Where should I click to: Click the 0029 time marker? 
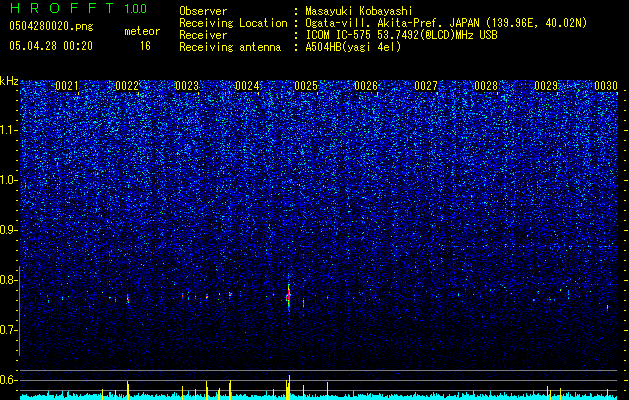[x=546, y=86]
